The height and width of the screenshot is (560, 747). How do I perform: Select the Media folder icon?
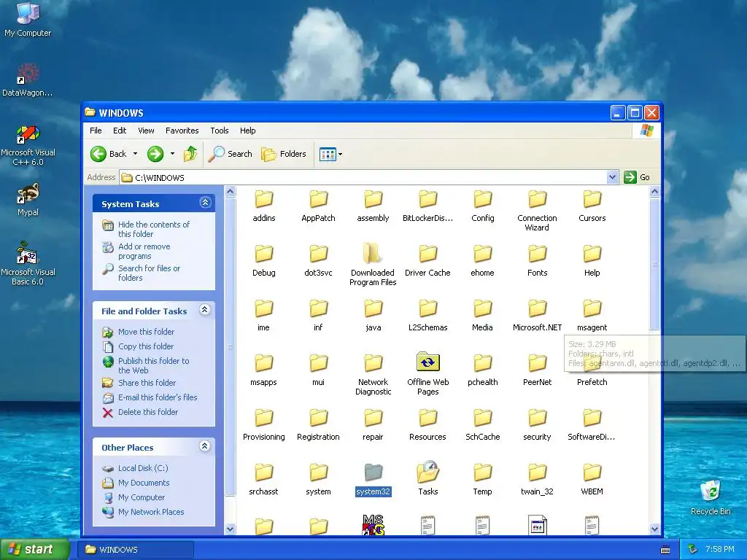pyautogui.click(x=483, y=308)
